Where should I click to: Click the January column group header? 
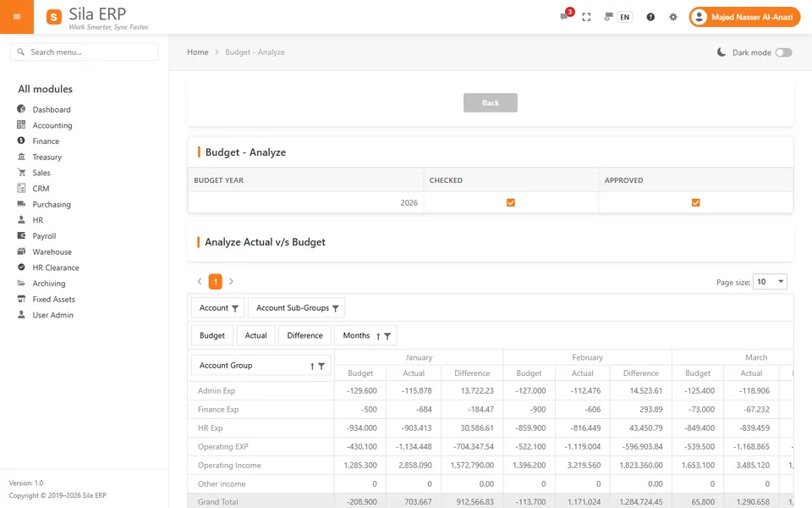419,357
